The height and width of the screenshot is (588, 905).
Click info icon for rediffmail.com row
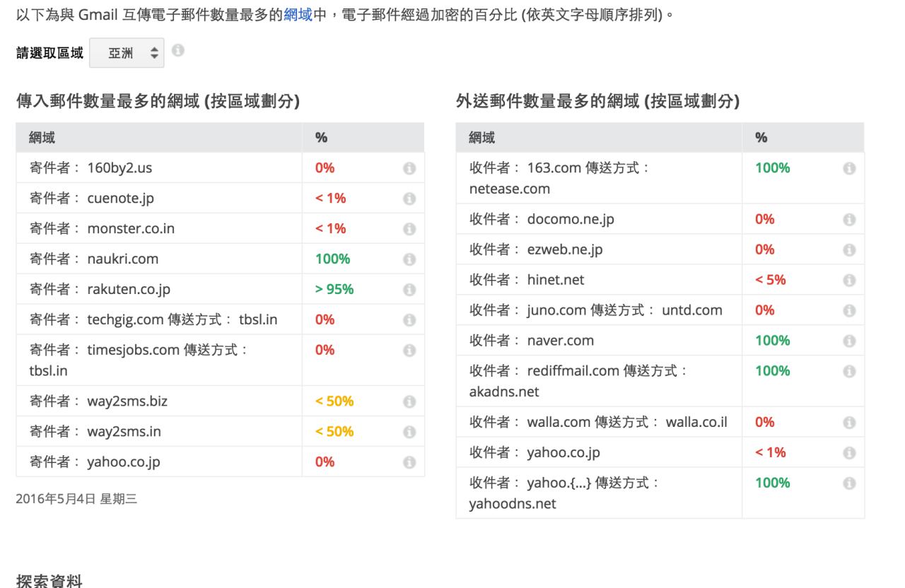pyautogui.click(x=848, y=372)
